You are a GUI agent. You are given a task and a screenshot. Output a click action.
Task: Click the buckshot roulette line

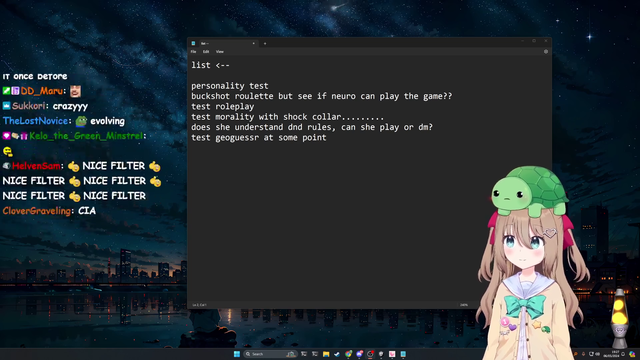point(322,96)
